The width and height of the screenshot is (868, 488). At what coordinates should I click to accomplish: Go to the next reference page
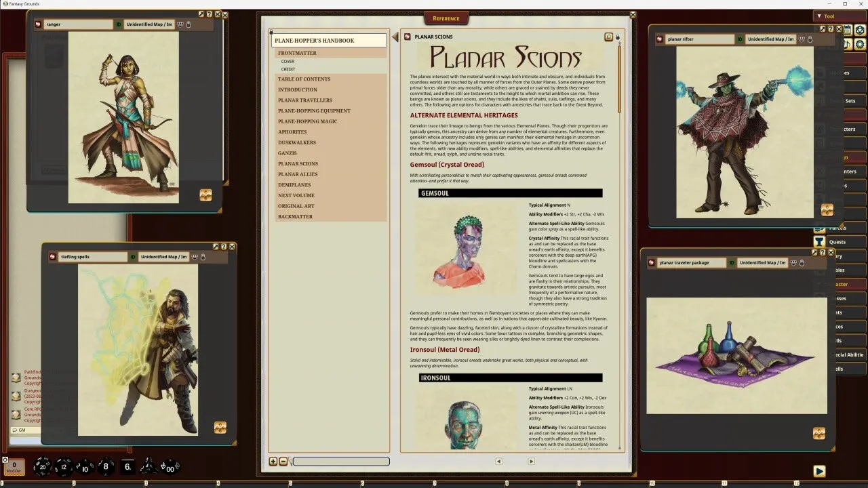pyautogui.click(x=531, y=462)
